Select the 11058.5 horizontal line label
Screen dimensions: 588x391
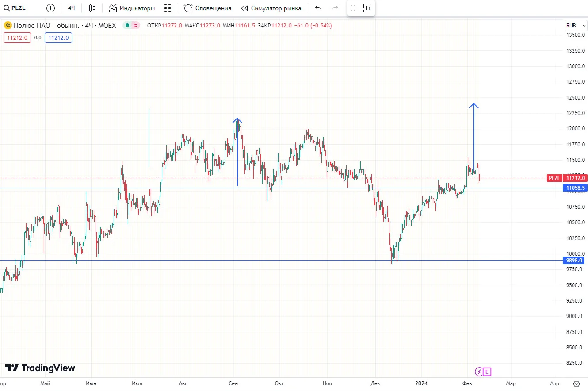click(x=576, y=188)
